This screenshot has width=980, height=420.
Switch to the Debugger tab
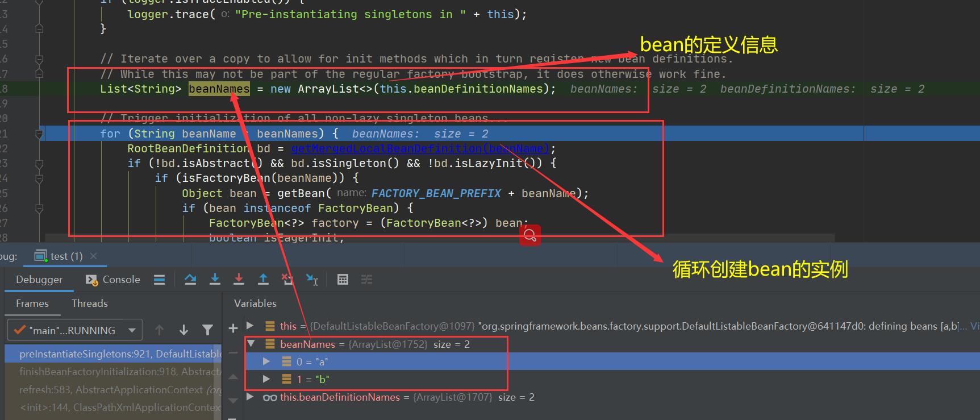click(39, 280)
